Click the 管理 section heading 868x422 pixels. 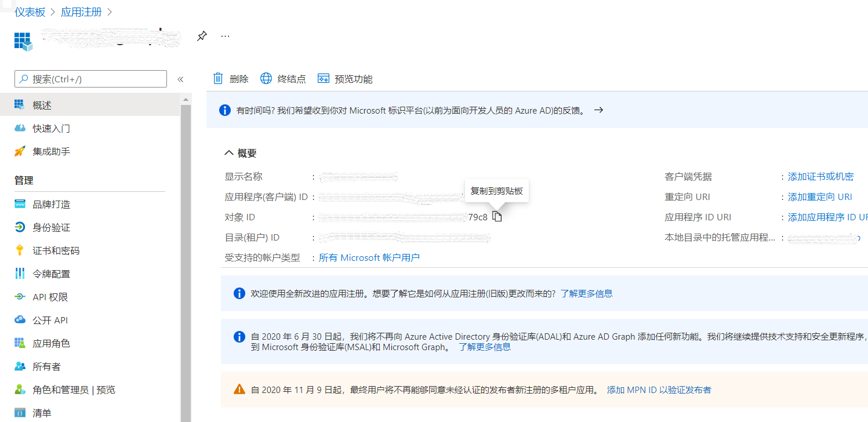[24, 180]
